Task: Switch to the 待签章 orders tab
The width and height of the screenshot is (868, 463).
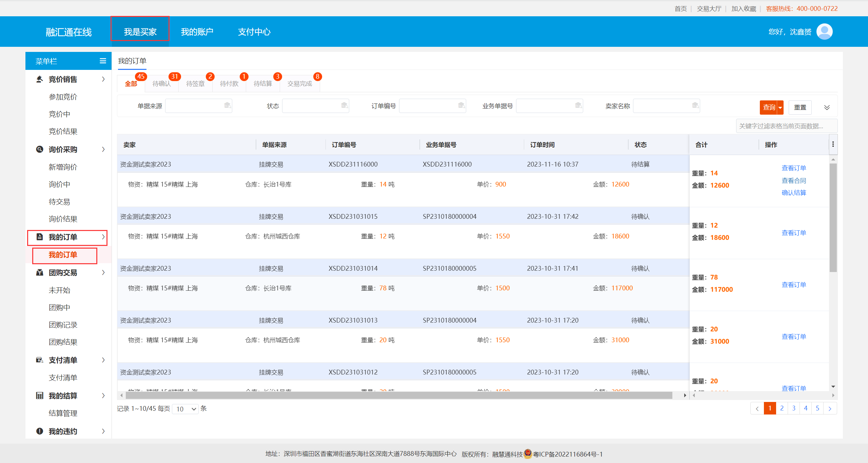Action: click(x=195, y=83)
